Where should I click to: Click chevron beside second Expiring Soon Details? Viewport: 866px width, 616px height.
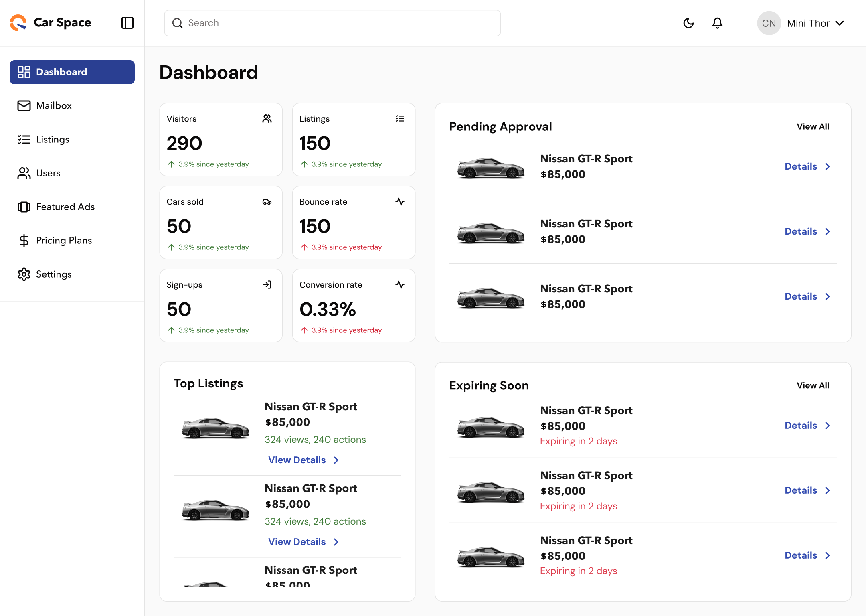[x=828, y=491]
